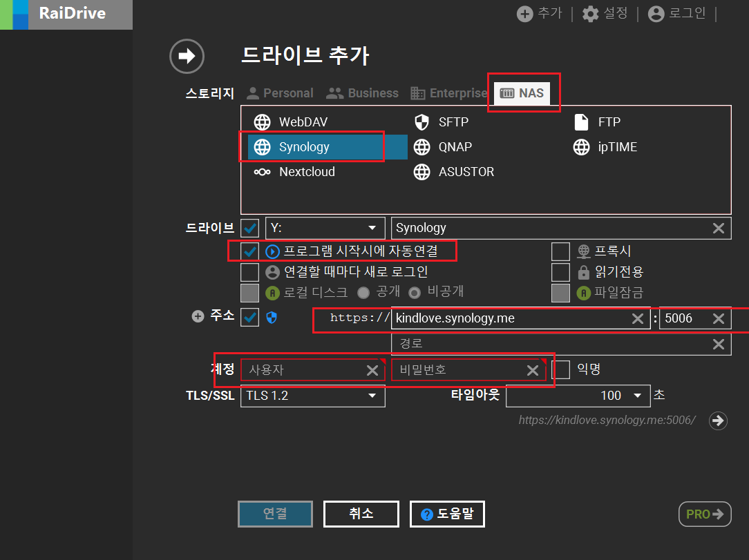Open the TLS 1.2 version dropdown
Screen dimensions: 749x560
[313, 396]
